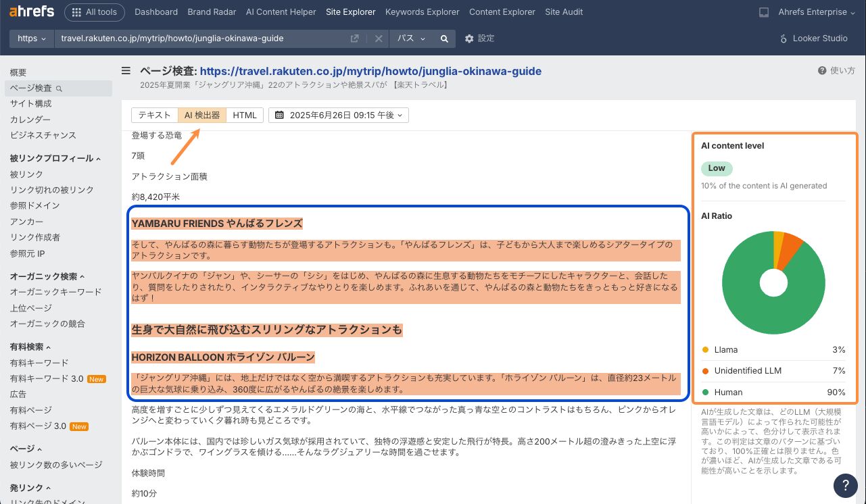This screenshot has width=866, height=504.
Task: Click the Human green legend dot
Action: [x=706, y=392]
